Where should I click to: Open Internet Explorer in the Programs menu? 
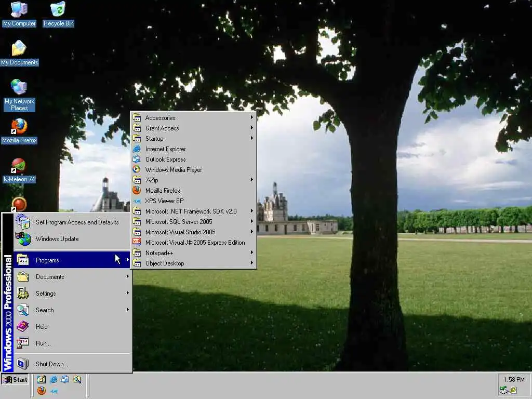point(193,149)
